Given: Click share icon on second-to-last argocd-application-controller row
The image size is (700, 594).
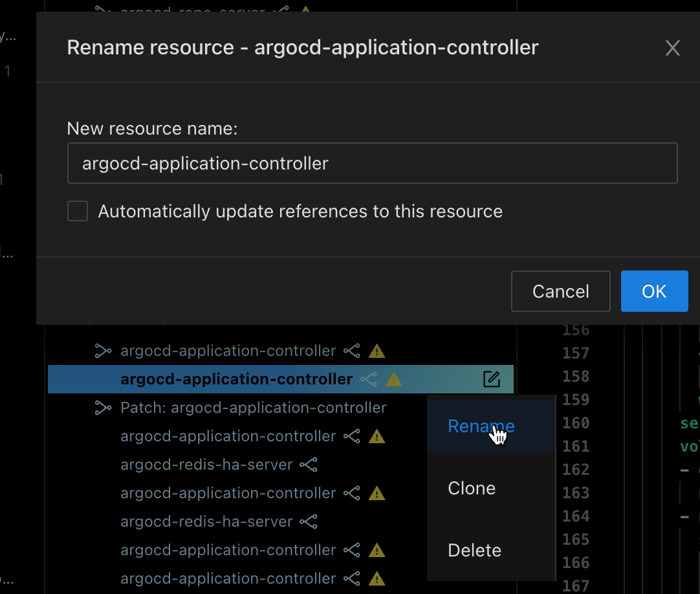Looking at the screenshot, I should coord(352,550).
